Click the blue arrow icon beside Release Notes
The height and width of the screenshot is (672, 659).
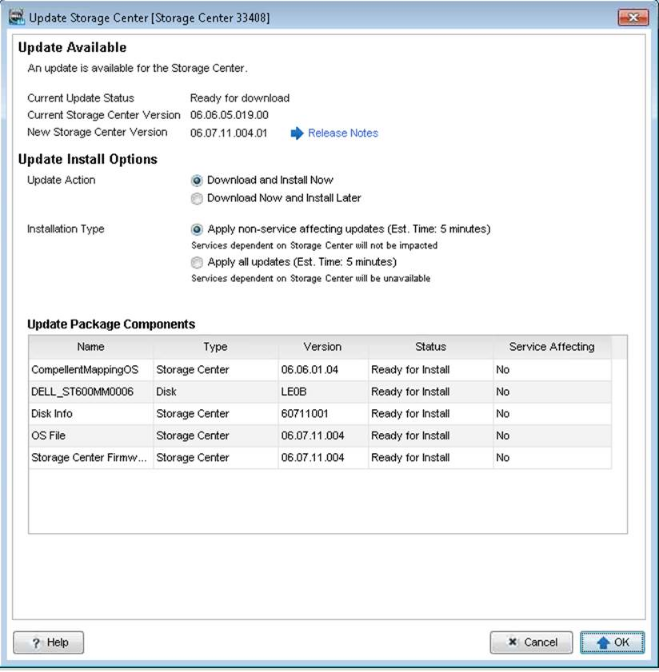297,133
